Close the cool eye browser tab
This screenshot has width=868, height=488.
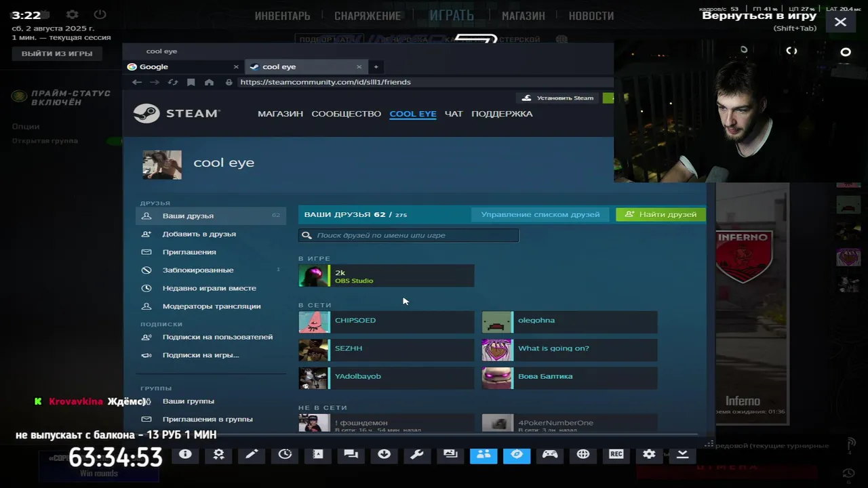[359, 66]
